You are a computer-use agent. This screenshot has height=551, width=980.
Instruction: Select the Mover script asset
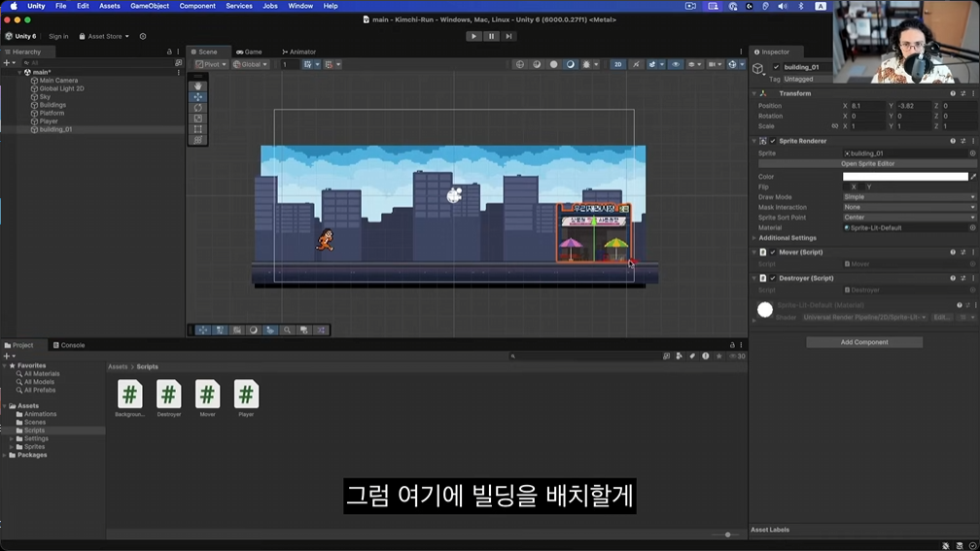click(x=207, y=398)
